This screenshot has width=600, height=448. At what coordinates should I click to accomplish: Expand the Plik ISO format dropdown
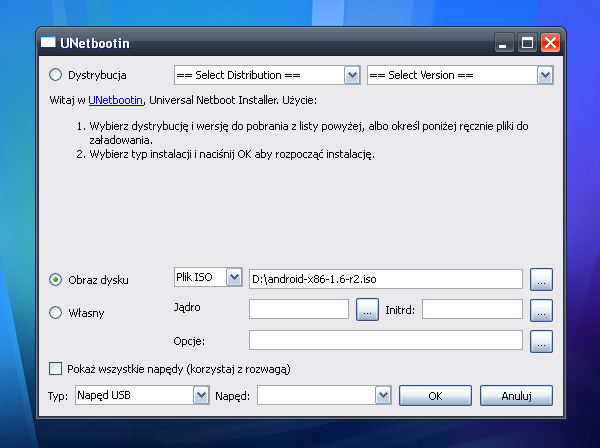click(208, 277)
